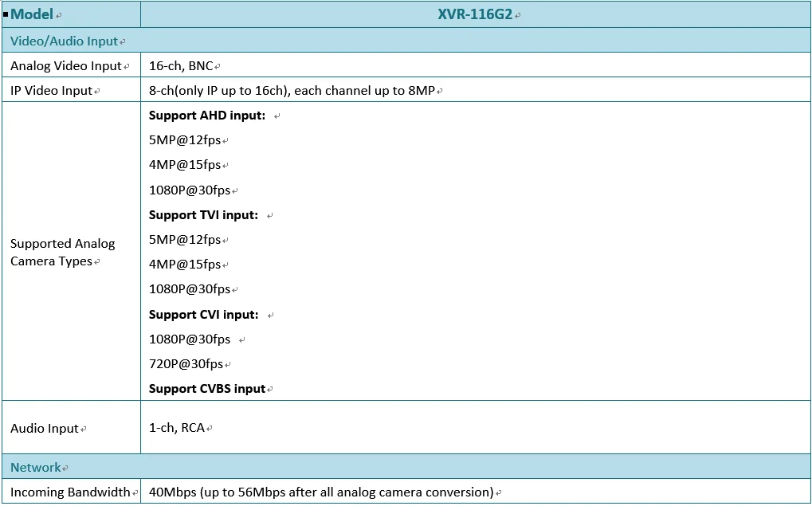812x506 pixels.
Task: Click the 'IP Video Input' label cell
Action: coord(71,90)
